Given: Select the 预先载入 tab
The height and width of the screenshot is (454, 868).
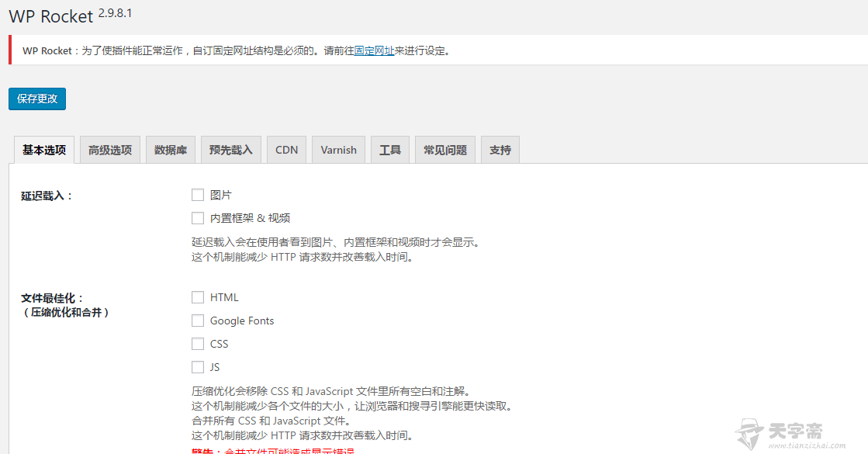Looking at the screenshot, I should pos(231,150).
